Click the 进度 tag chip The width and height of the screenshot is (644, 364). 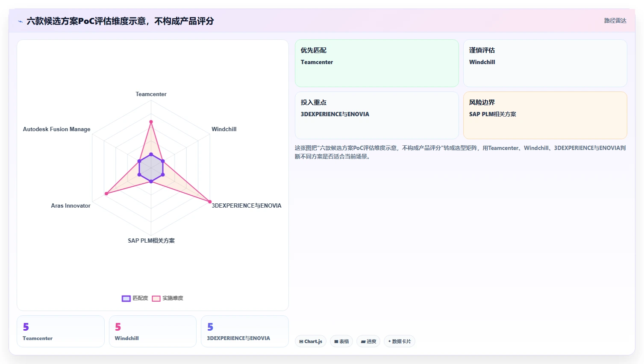pyautogui.click(x=368, y=341)
